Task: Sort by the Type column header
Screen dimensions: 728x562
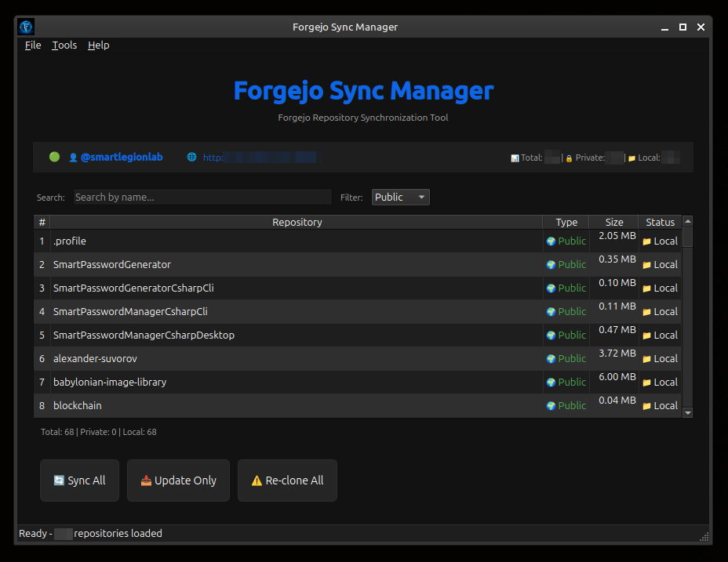Action: [x=566, y=223]
